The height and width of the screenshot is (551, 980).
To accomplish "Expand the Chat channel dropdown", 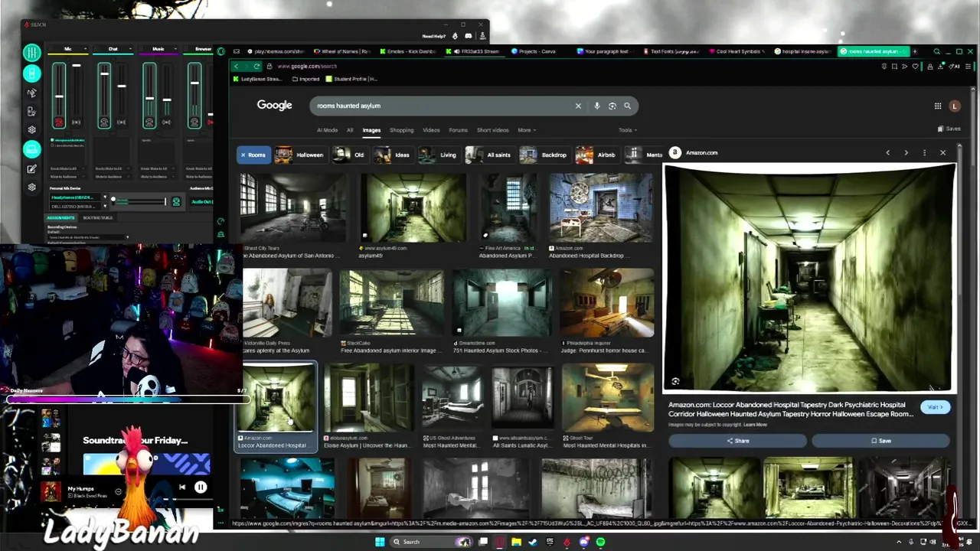I will click(130, 49).
